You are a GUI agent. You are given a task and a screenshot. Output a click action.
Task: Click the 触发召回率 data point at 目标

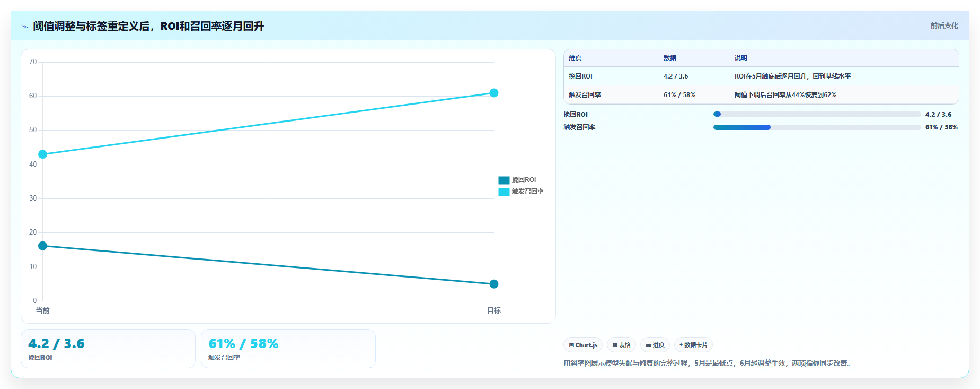click(493, 93)
